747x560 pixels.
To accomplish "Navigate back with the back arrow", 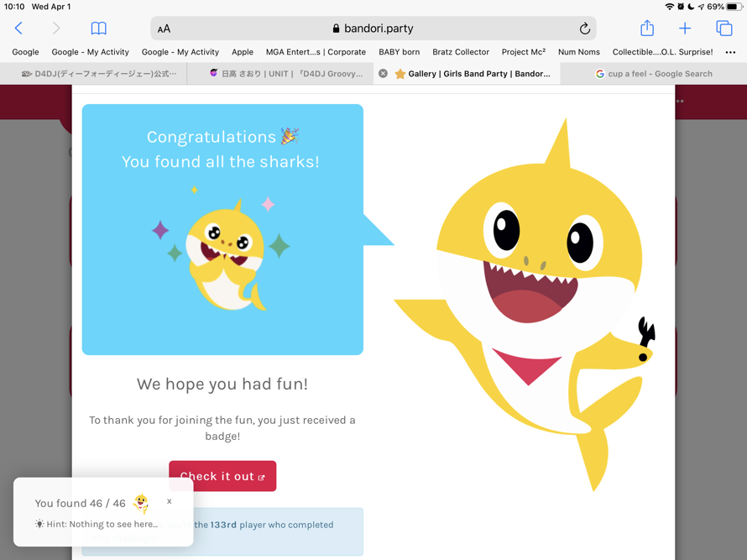I will [x=18, y=28].
